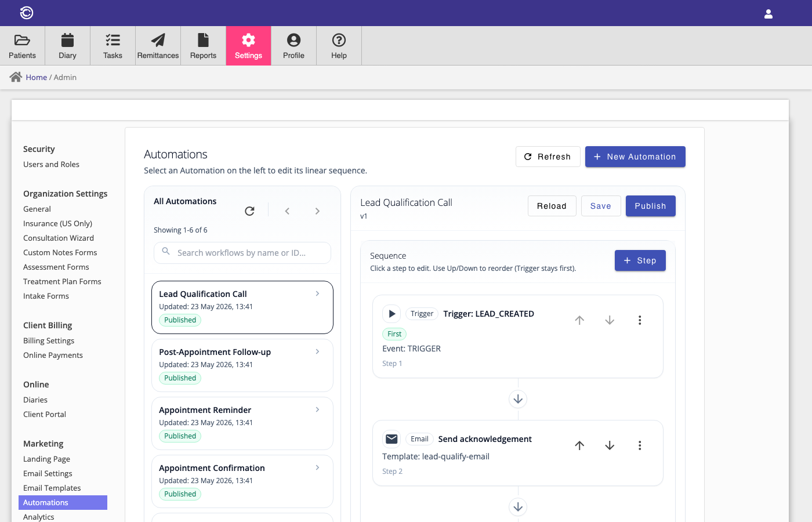Screen dimensions: 812x522
Task: Refresh the All Automations list icon
Action: point(249,211)
